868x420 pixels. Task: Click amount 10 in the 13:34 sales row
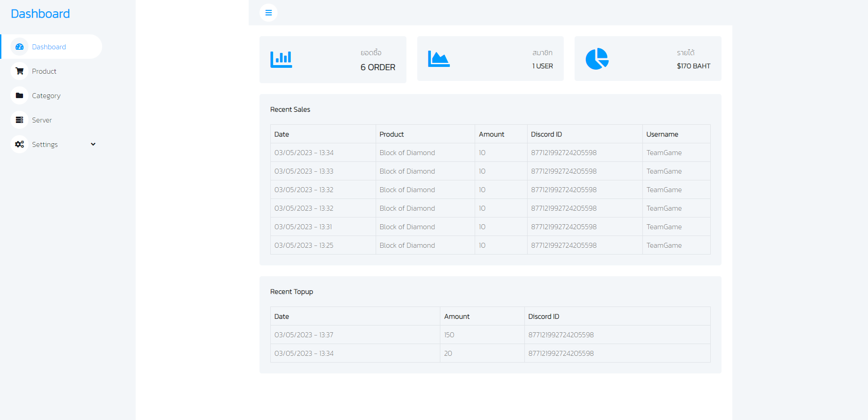(x=482, y=153)
